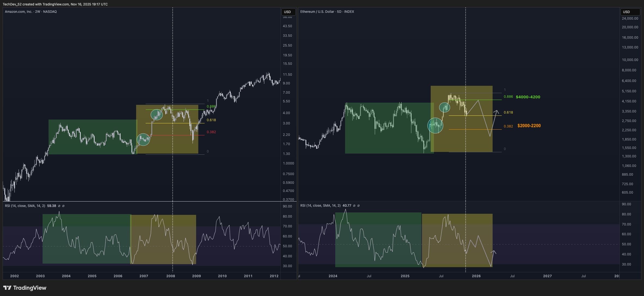This screenshot has width=644, height=296.
Task: Click the 2026 marker on Ethereum time axis
Action: pyautogui.click(x=476, y=276)
